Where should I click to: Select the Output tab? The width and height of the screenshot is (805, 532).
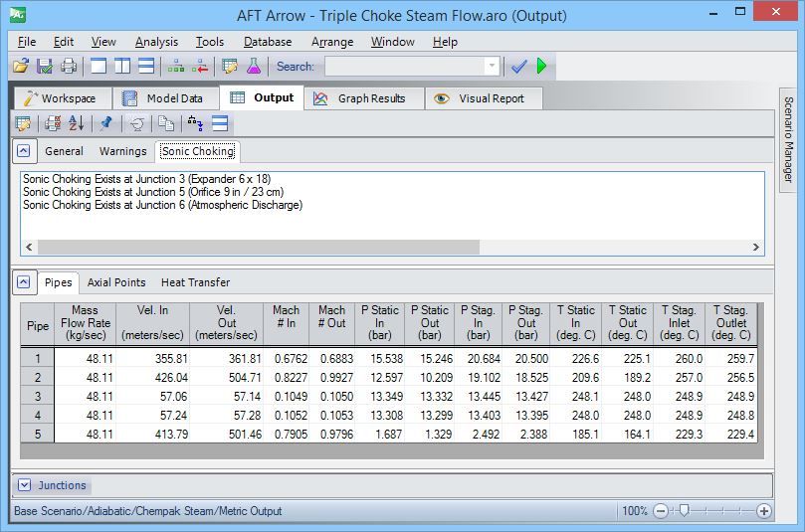tap(262, 97)
